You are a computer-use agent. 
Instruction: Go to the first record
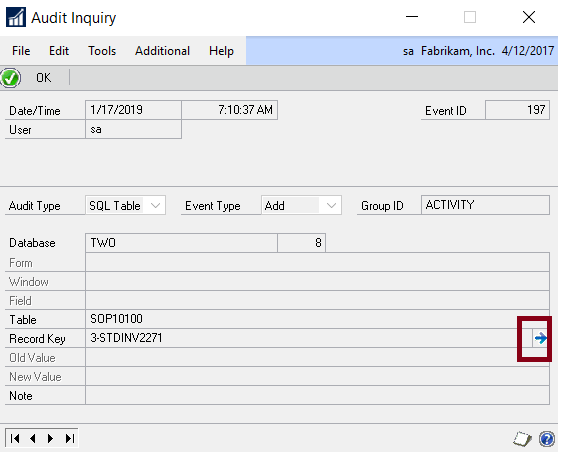click(15, 438)
